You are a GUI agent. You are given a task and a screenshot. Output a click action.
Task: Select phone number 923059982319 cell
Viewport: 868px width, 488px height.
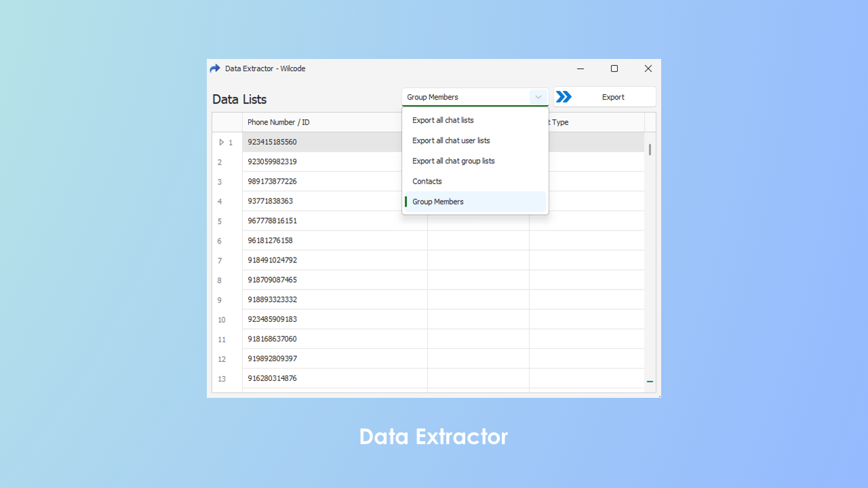[272, 162]
